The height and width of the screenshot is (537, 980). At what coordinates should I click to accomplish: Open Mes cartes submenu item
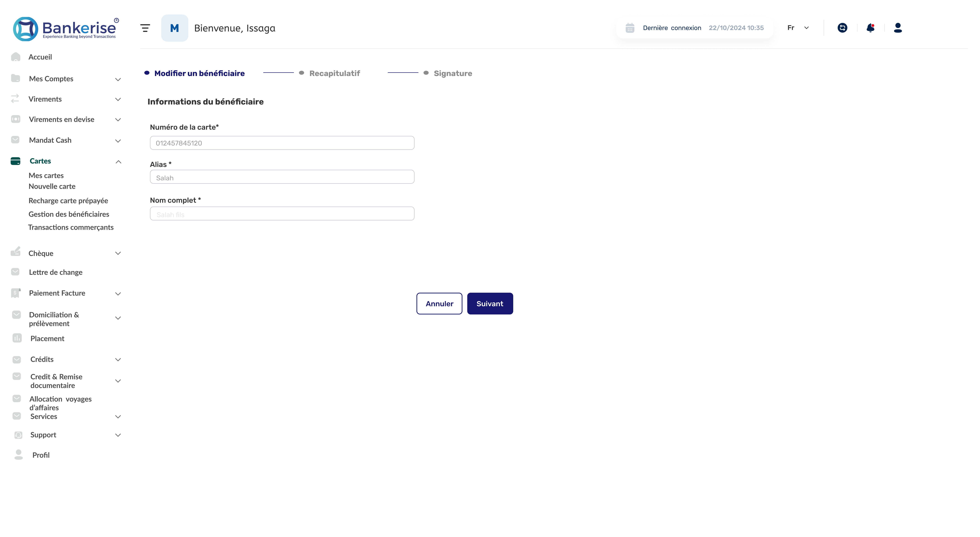(x=46, y=175)
